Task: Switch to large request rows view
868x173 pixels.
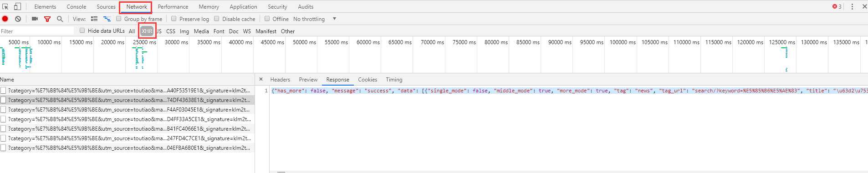Action: click(x=94, y=19)
